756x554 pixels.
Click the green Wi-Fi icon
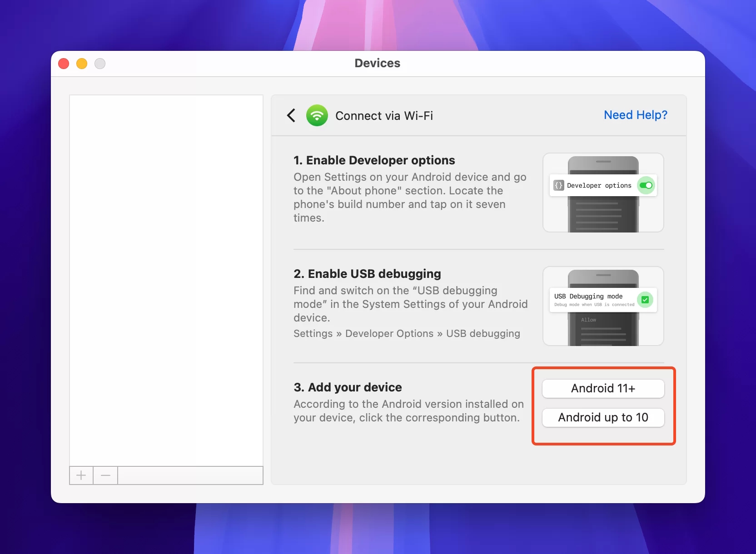tap(317, 115)
